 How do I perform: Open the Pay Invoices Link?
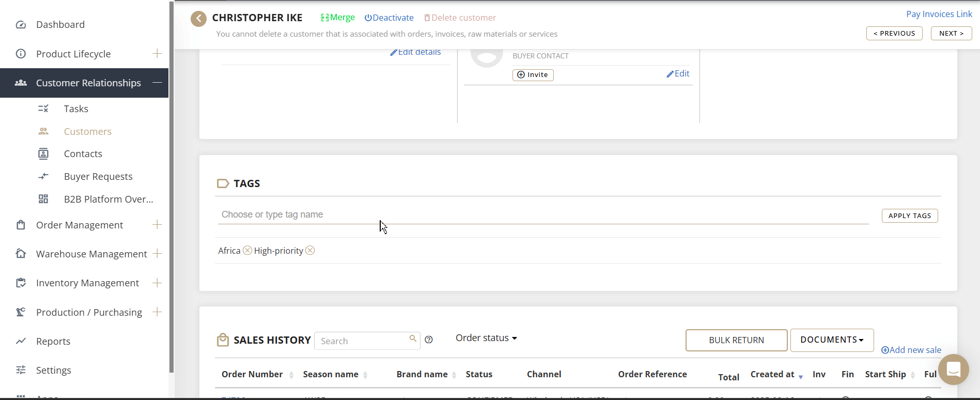(939, 14)
